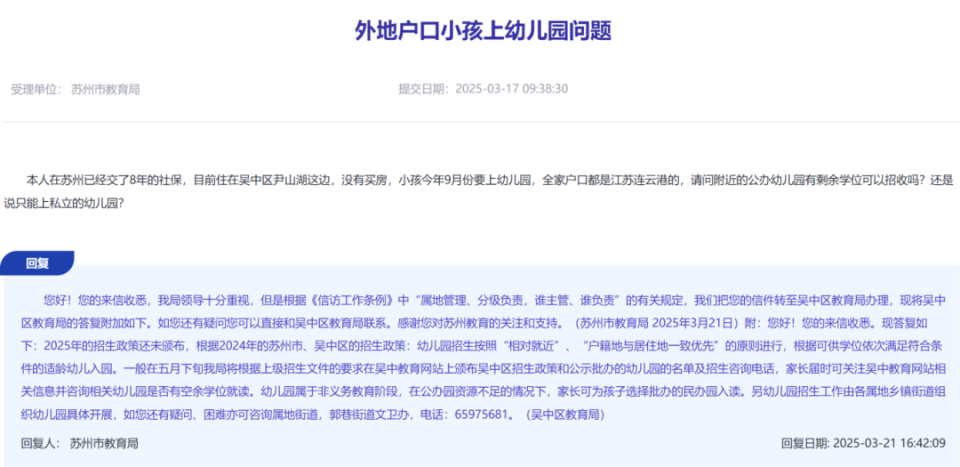
Task: Click the page title 外地户口小孩上幼儿园问题
Action: coord(483,30)
